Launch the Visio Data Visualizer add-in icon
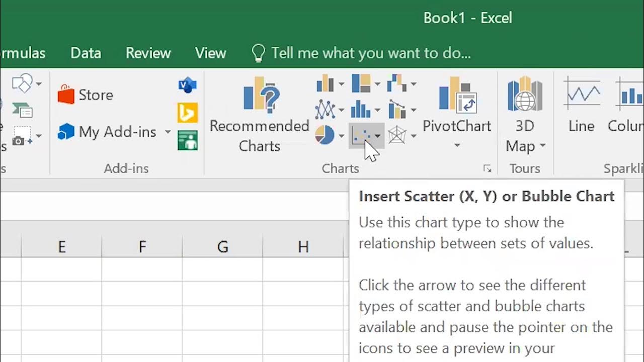Image resolution: width=644 pixels, height=362 pixels. point(188,85)
